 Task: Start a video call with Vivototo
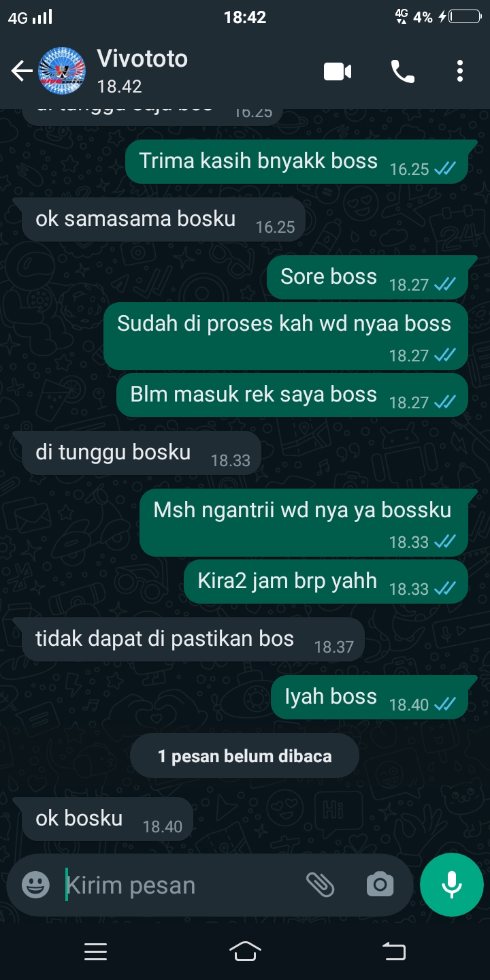point(338,71)
